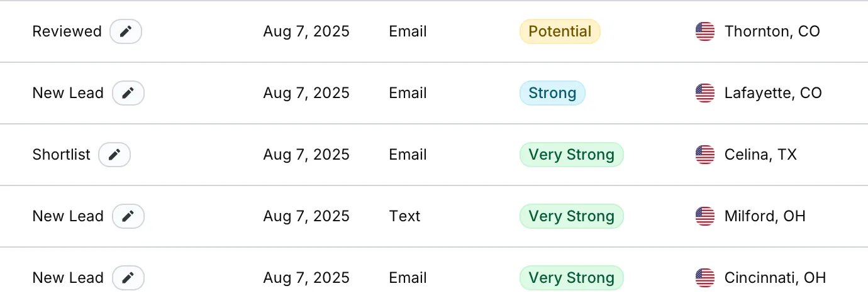Click US flag beside Lafayette, CO
This screenshot has width=868, height=308.
pyautogui.click(x=705, y=93)
